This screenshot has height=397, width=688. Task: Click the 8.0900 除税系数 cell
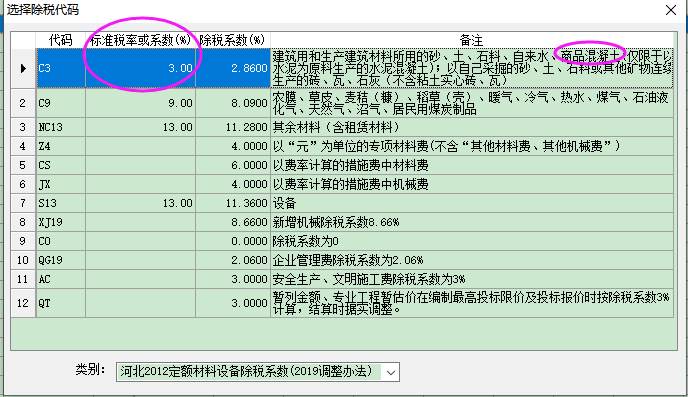(x=233, y=103)
